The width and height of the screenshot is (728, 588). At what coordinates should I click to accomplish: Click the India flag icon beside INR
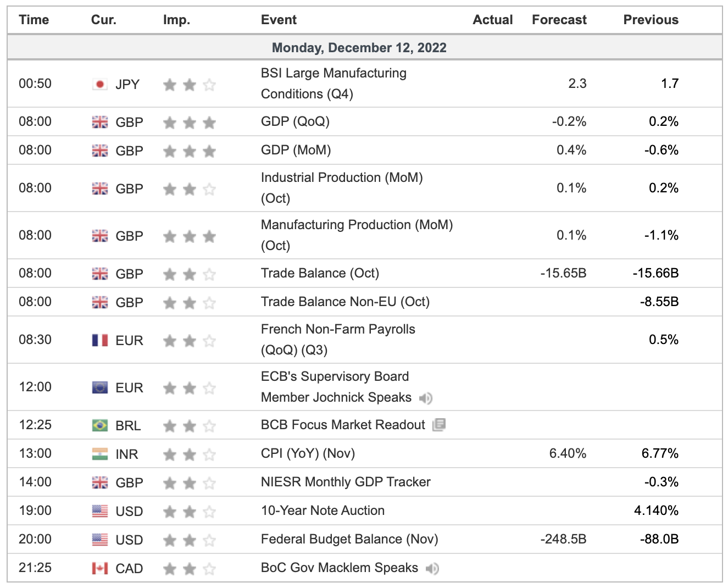point(100,454)
